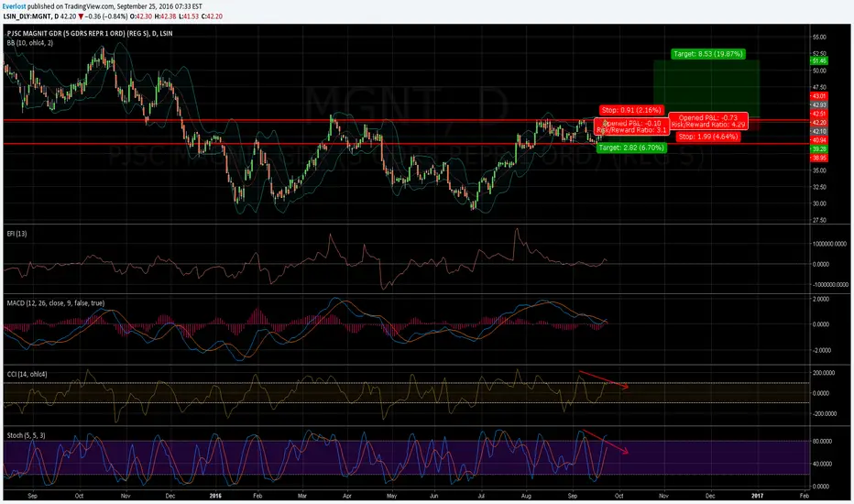Click the red 42.51 price axis tag
This screenshot has width=854, height=504.
[819, 114]
